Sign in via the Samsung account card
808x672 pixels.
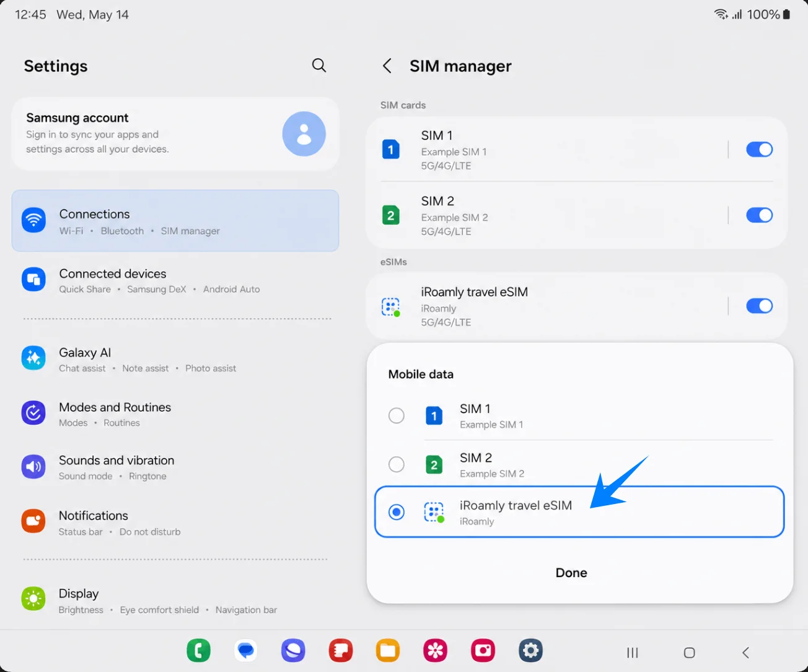click(175, 134)
